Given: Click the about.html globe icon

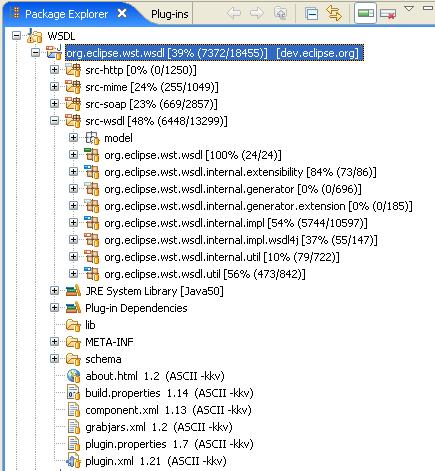Looking at the screenshot, I should click(x=73, y=376).
